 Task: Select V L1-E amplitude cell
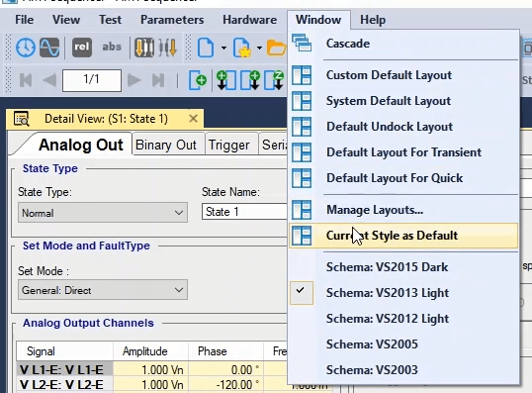[150, 369]
